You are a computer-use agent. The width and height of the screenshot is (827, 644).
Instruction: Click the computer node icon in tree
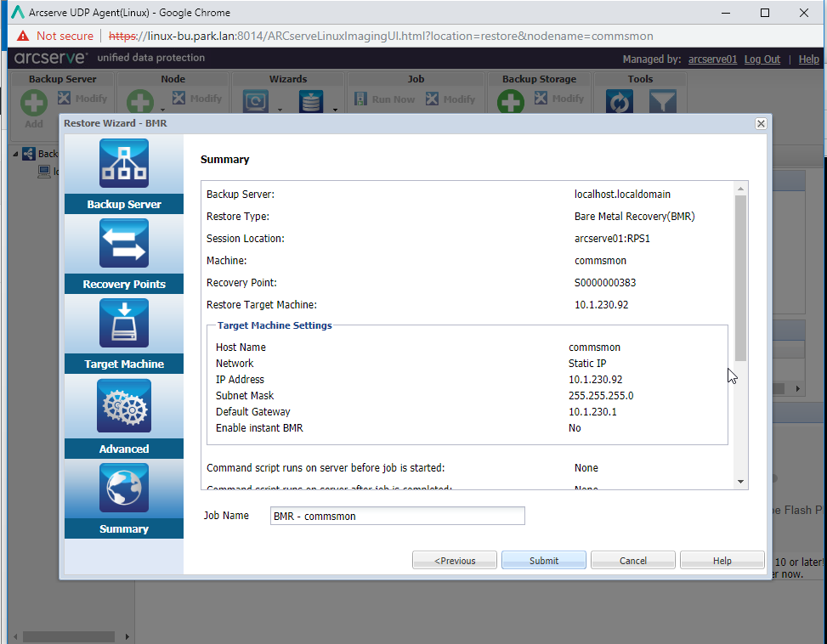(x=44, y=172)
